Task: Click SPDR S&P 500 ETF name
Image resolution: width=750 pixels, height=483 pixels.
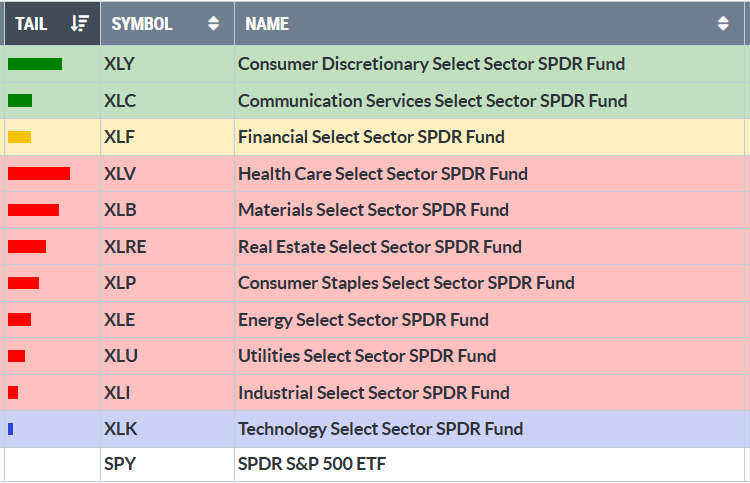Action: (312, 465)
